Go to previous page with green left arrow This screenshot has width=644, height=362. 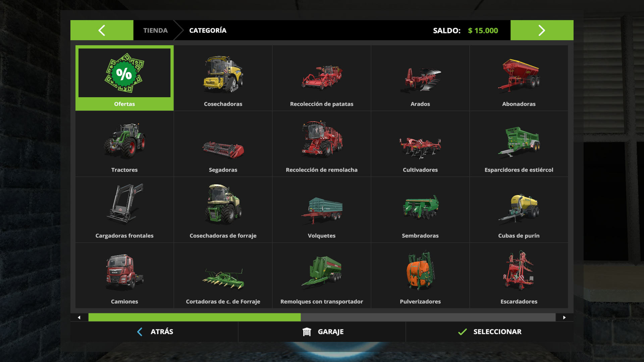pyautogui.click(x=102, y=30)
